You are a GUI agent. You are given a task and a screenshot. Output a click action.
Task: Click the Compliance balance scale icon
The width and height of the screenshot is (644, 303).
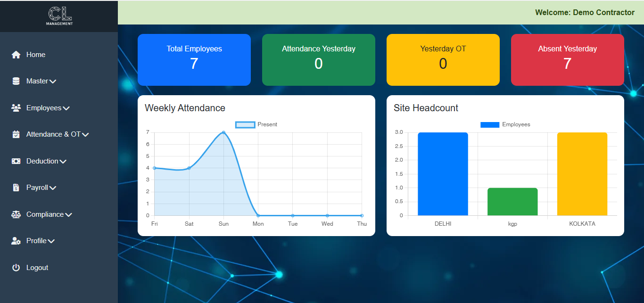[16, 214]
